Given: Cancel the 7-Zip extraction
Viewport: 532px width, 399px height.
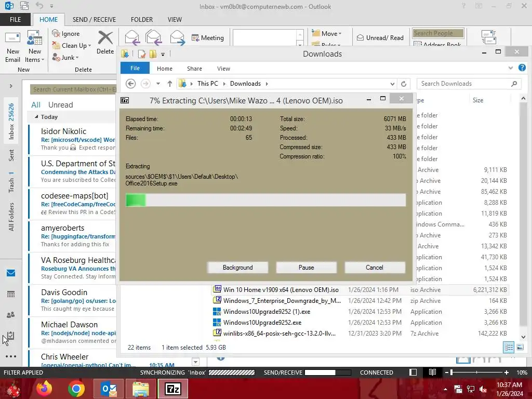Looking at the screenshot, I should click(x=375, y=268).
